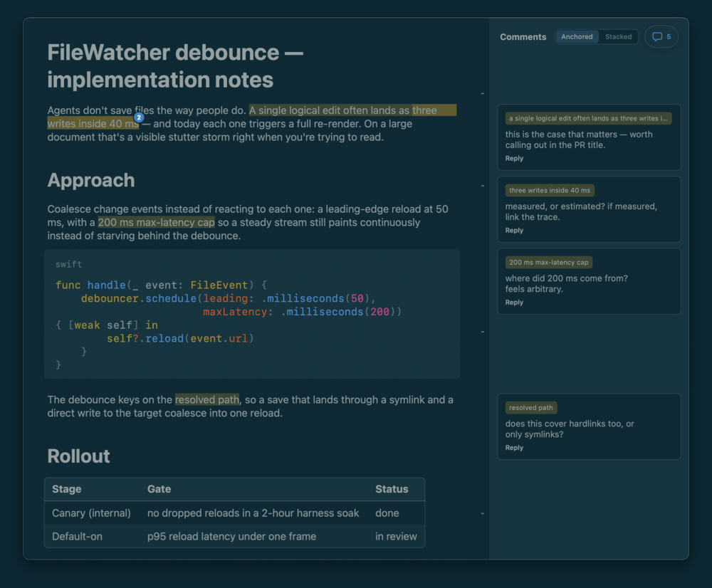Select 'self?.reload(event.url)' code line
Viewport: 712px width, 588px height.
(180, 339)
